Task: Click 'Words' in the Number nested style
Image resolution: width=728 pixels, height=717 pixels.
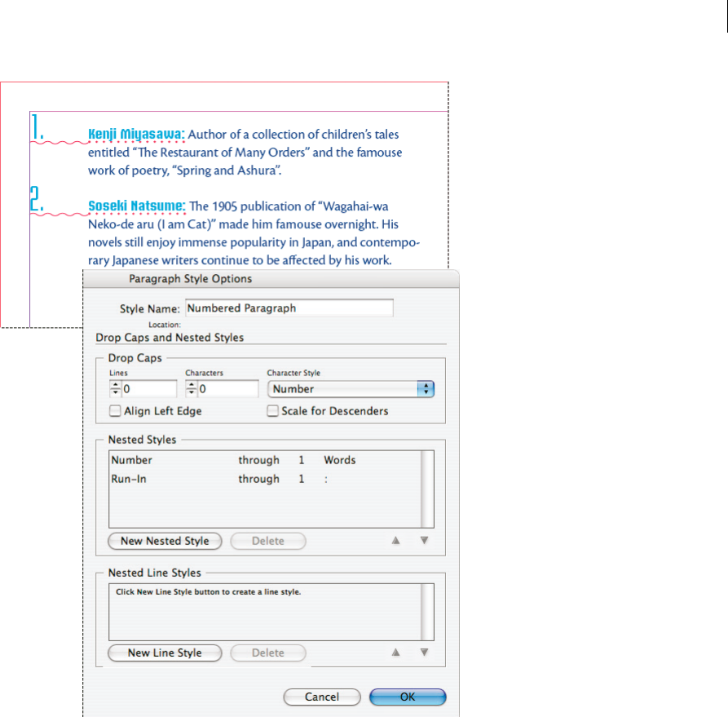Action: tap(340, 460)
